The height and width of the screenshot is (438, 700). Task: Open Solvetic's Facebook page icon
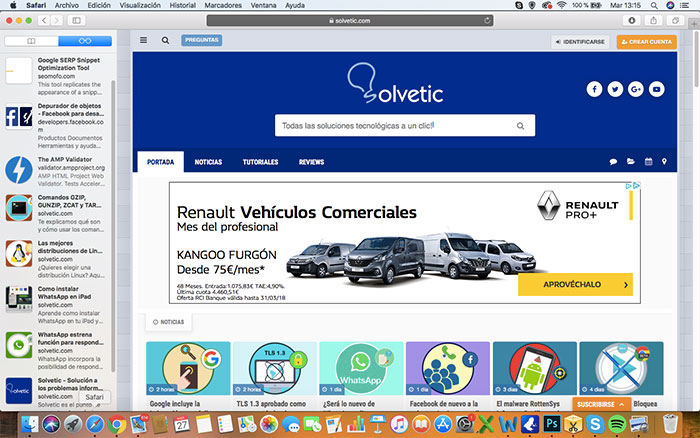tap(594, 89)
